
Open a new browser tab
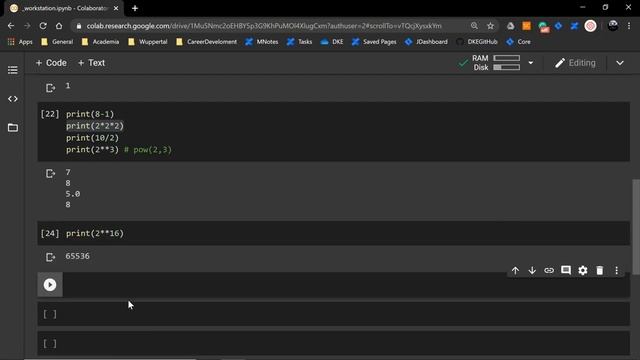click(135, 8)
